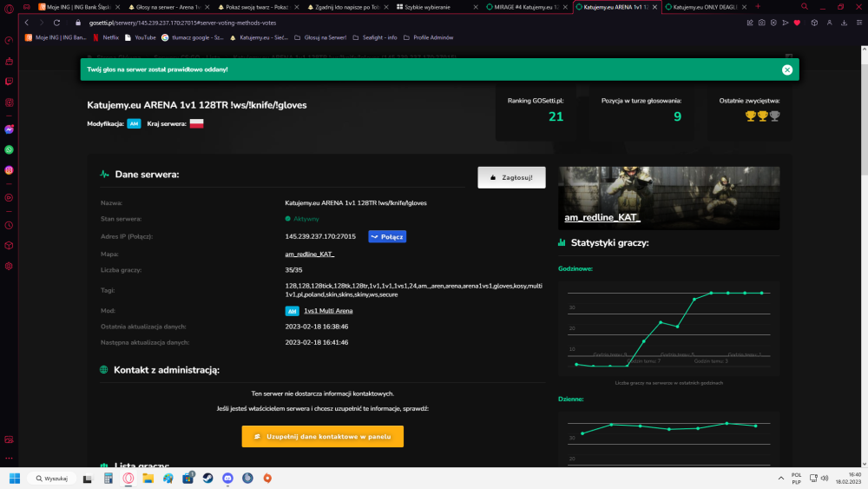Open the Player icon in sidebar

click(x=9, y=198)
